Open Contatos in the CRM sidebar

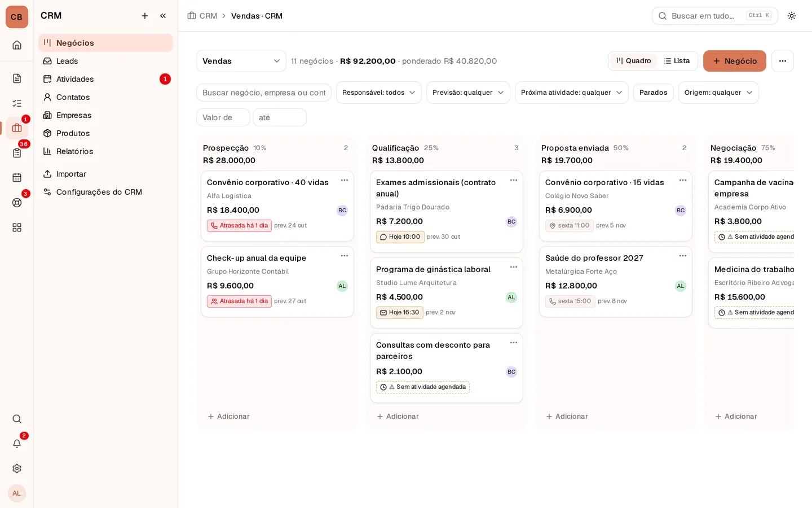coord(105,97)
